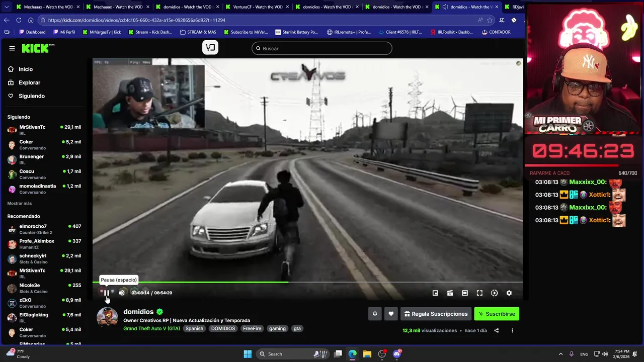Click Regala Suscripciones button
Viewport: 644px width, 362px height.
[x=436, y=314]
